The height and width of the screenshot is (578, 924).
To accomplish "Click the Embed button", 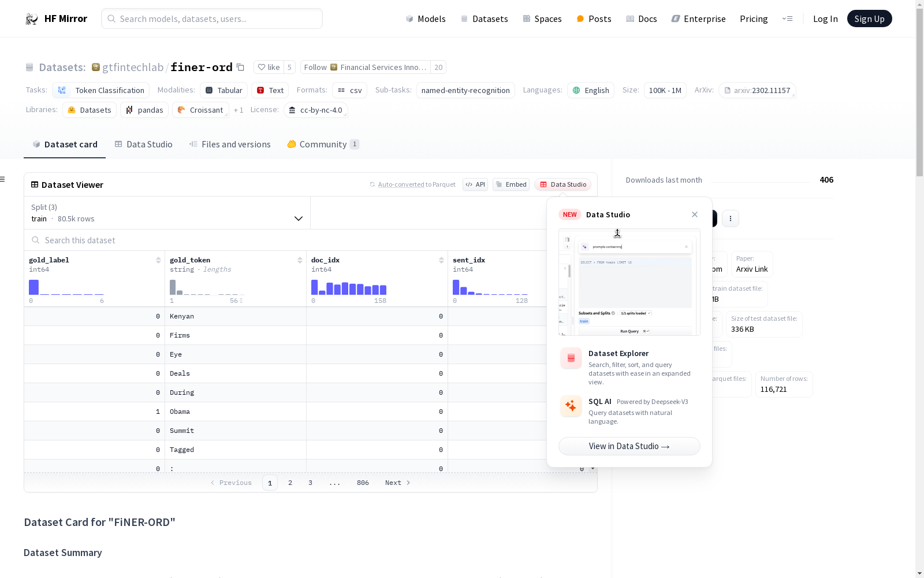I will [x=511, y=184].
